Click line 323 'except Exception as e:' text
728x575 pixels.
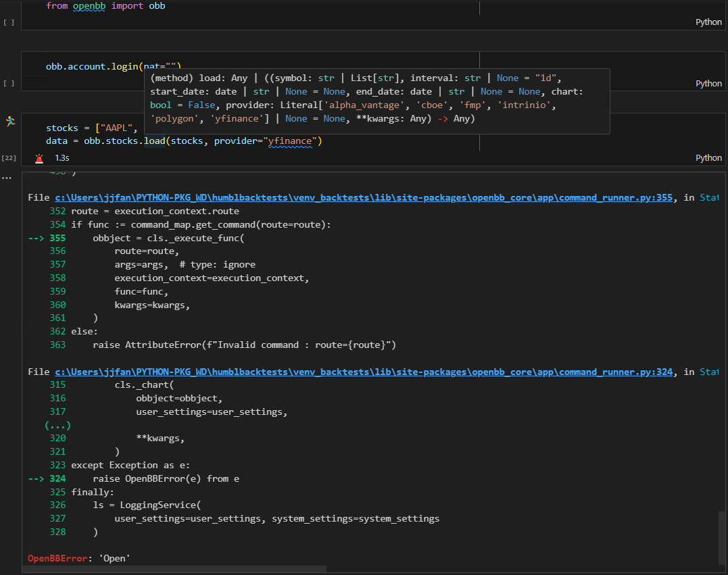coord(130,465)
